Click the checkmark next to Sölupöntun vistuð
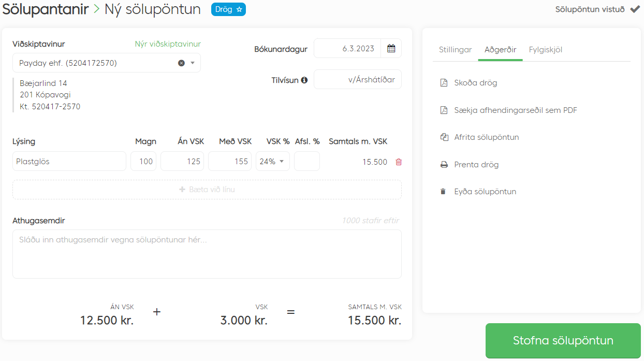 pyautogui.click(x=635, y=9)
